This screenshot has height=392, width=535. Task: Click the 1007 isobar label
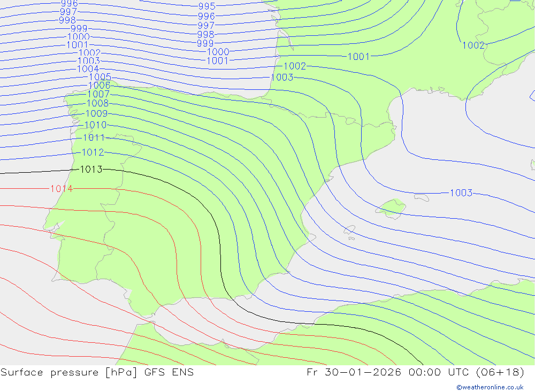[x=98, y=94]
